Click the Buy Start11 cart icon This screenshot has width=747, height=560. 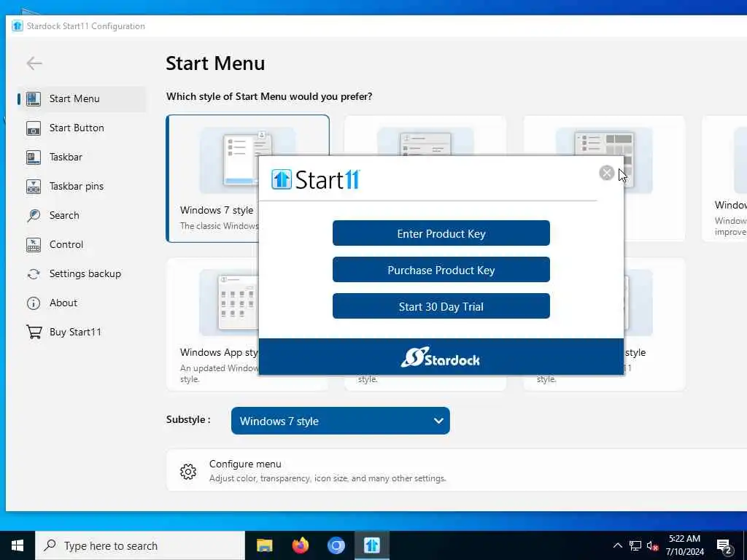tap(34, 332)
